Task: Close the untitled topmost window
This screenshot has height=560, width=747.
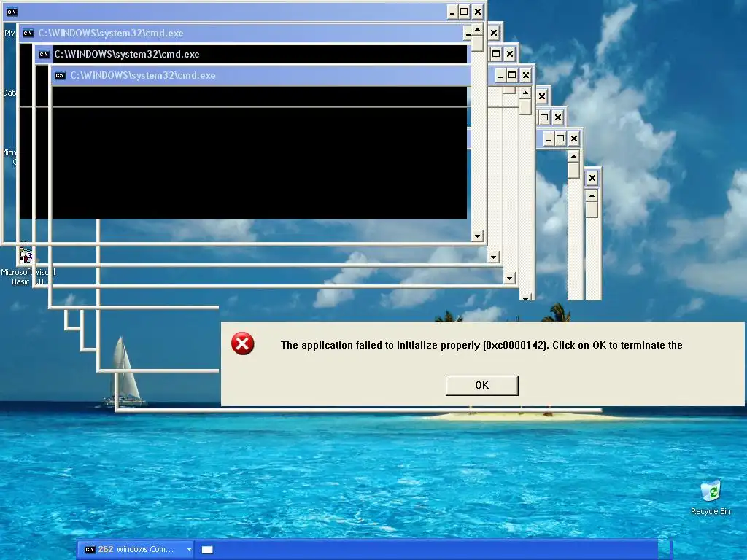Action: [477, 12]
